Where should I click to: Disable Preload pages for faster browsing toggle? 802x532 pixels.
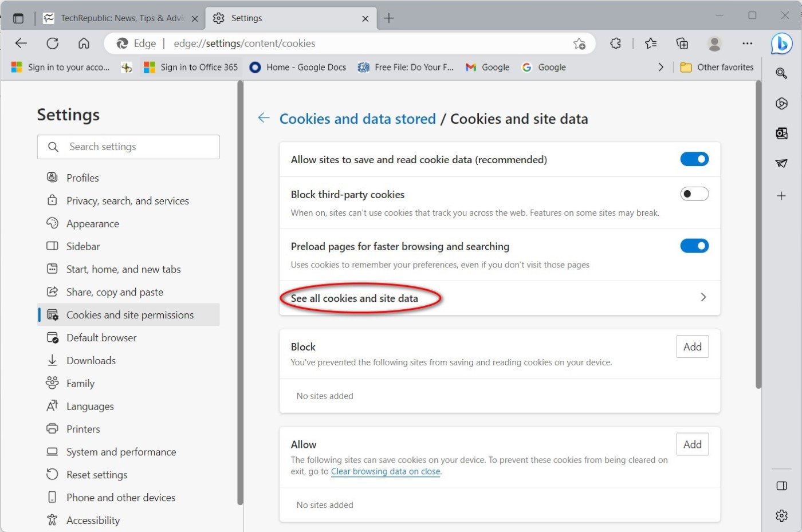[x=694, y=246]
